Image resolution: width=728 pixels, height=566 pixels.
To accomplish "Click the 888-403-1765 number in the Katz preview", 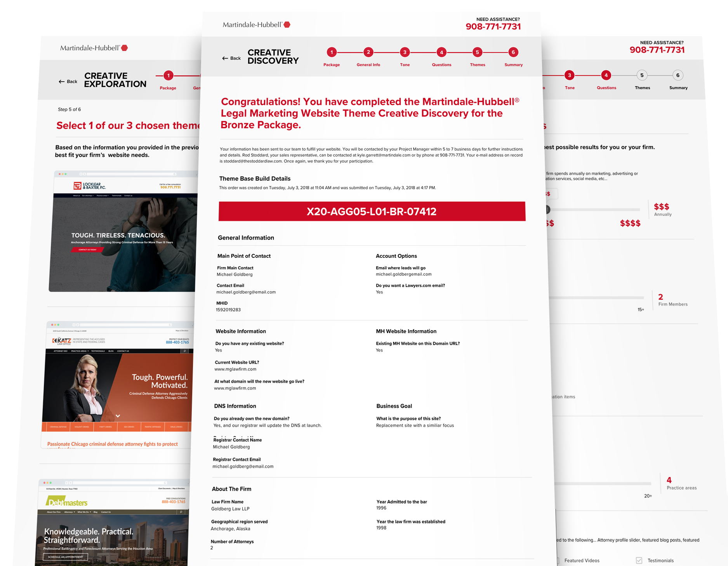I will 177,342.
